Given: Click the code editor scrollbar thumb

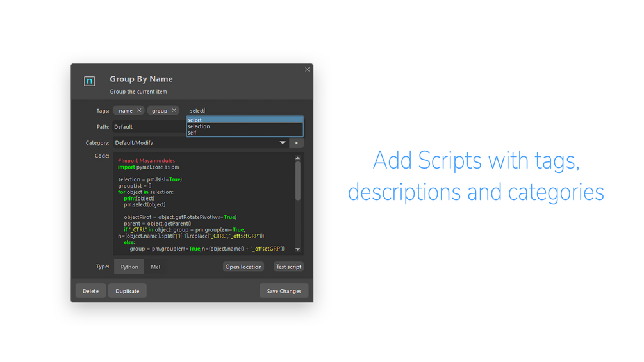Looking at the screenshot, I should coord(298,181).
